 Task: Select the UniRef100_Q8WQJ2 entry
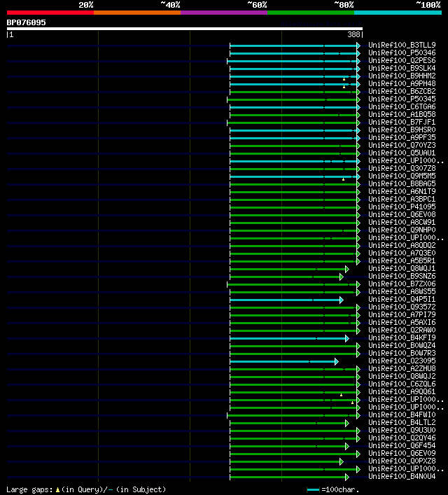402,376
